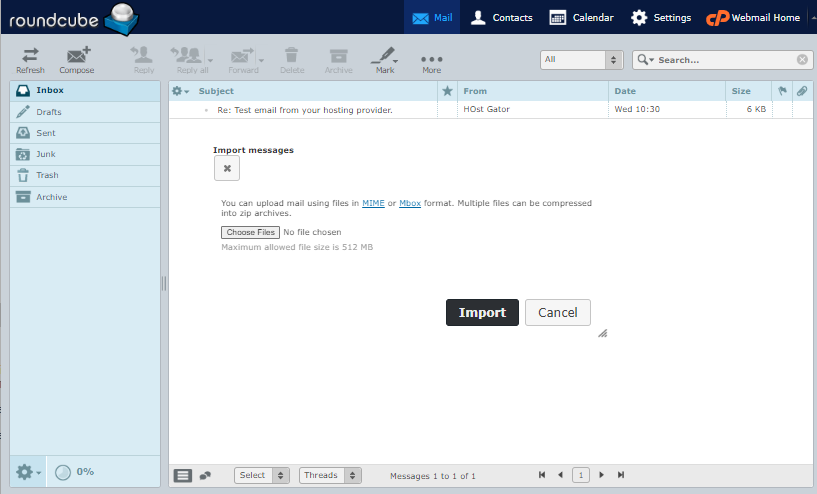Click the attachment paperclip column icon

(802, 91)
